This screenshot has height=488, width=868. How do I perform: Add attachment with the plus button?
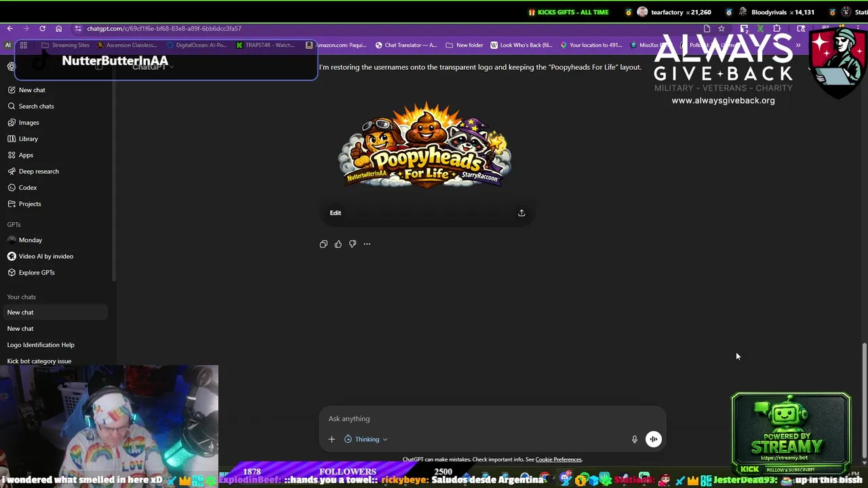(332, 439)
